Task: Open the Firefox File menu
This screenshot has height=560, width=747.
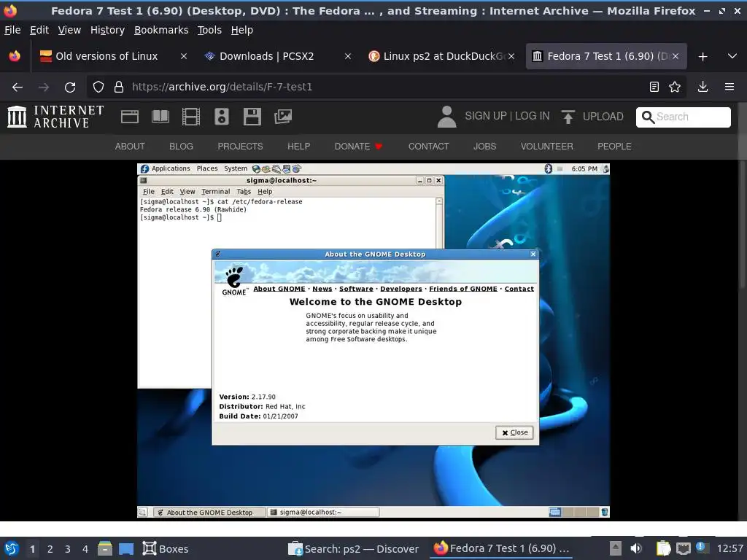Action: (x=12, y=30)
